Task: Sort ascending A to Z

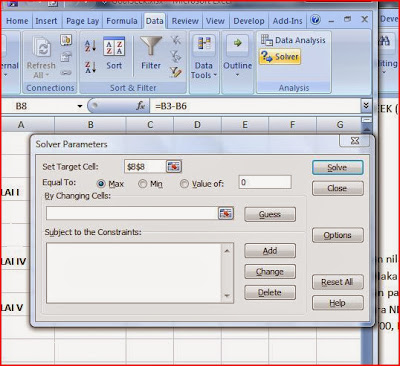Action: [90, 46]
